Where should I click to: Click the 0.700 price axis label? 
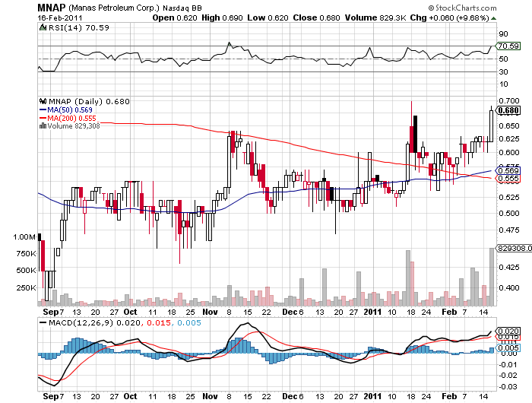pos(509,101)
